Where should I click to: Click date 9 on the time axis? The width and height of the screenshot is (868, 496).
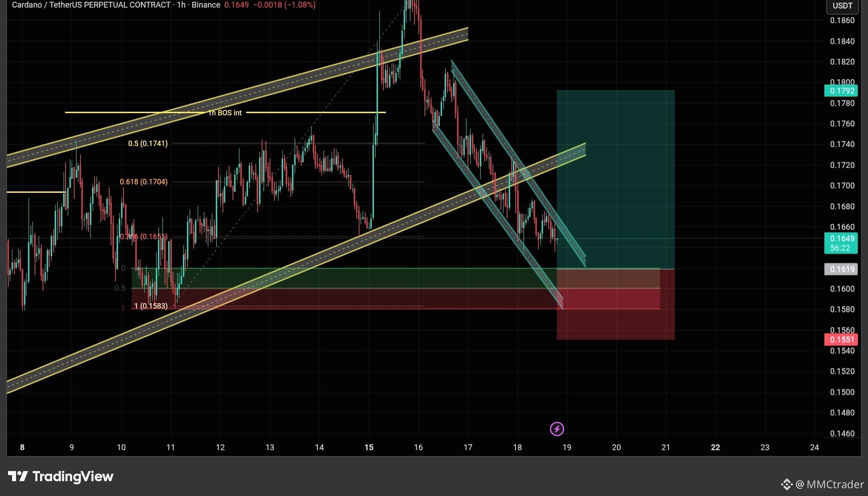pyautogui.click(x=72, y=447)
